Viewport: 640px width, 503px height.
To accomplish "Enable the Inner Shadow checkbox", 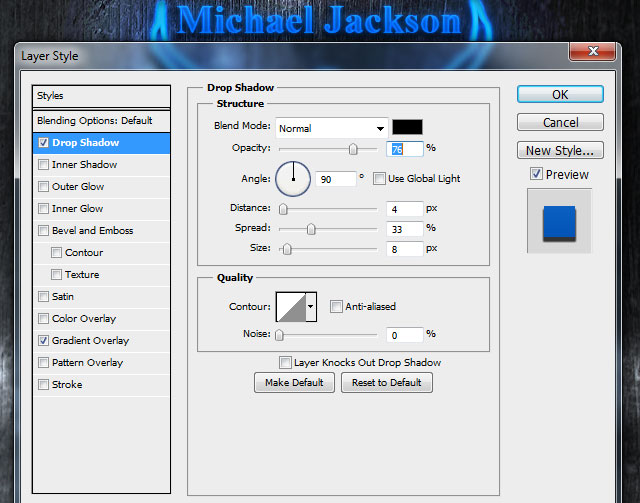I will pyautogui.click(x=43, y=165).
